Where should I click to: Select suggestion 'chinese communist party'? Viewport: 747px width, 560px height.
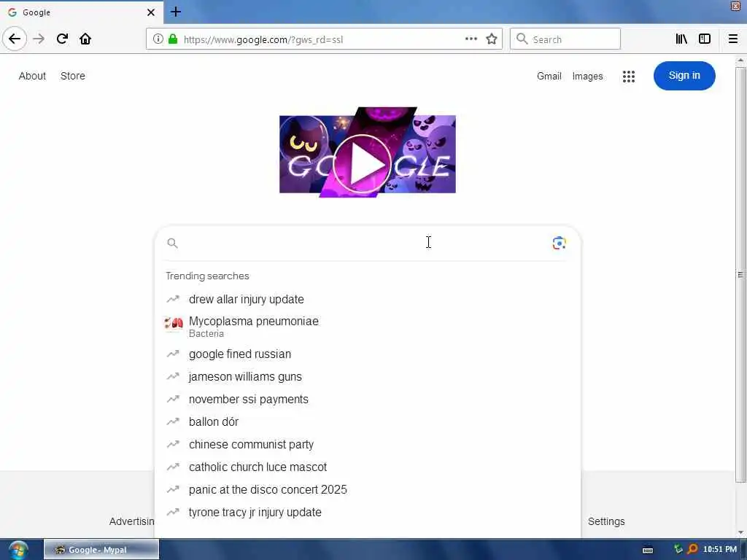(368, 445)
